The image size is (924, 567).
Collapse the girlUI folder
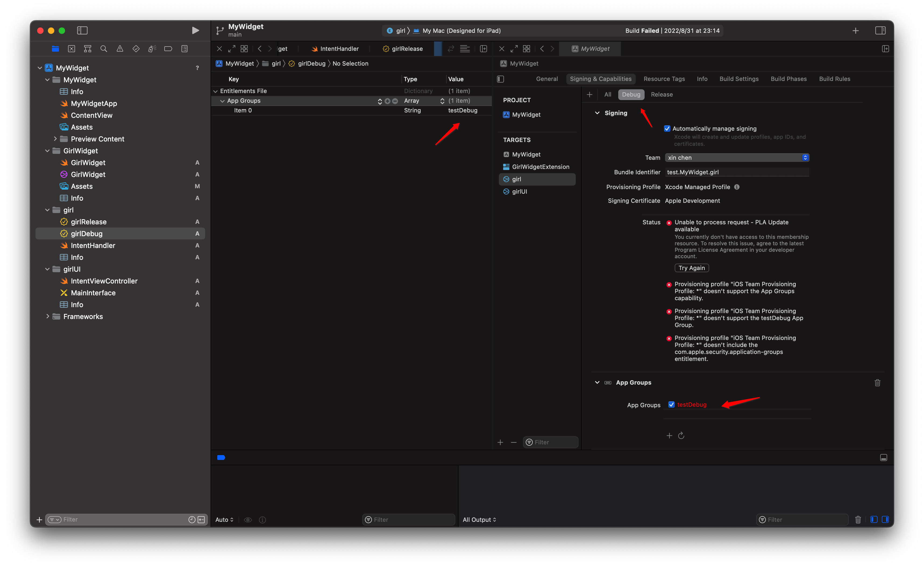pyautogui.click(x=47, y=269)
